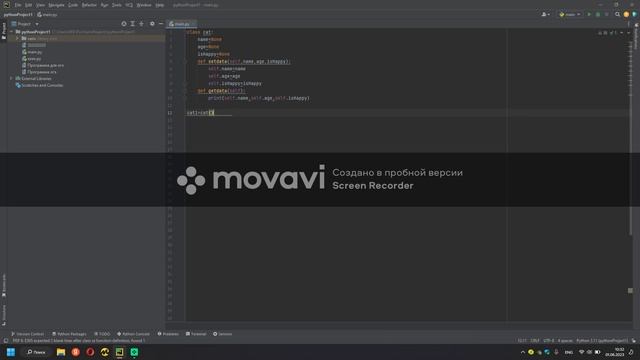Click Search Everywhere magnifier icon
Screen dimensions: 640x360
pyautogui.click(x=618, y=14)
